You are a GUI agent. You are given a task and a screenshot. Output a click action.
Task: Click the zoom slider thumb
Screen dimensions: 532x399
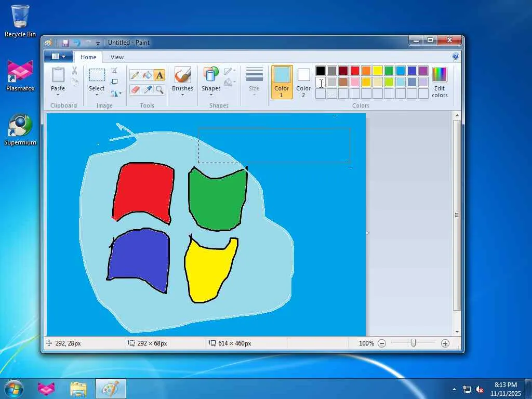point(413,343)
